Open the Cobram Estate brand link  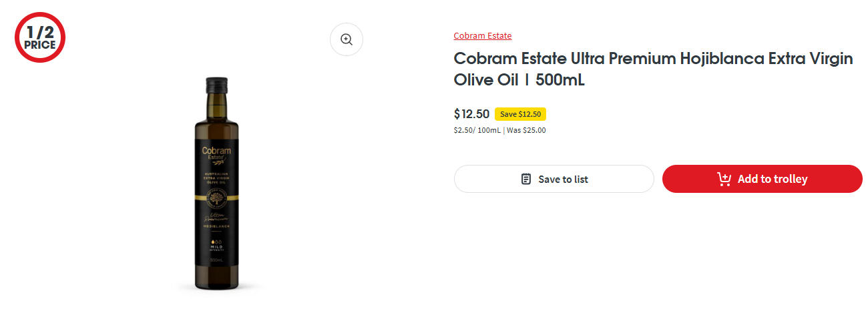482,35
